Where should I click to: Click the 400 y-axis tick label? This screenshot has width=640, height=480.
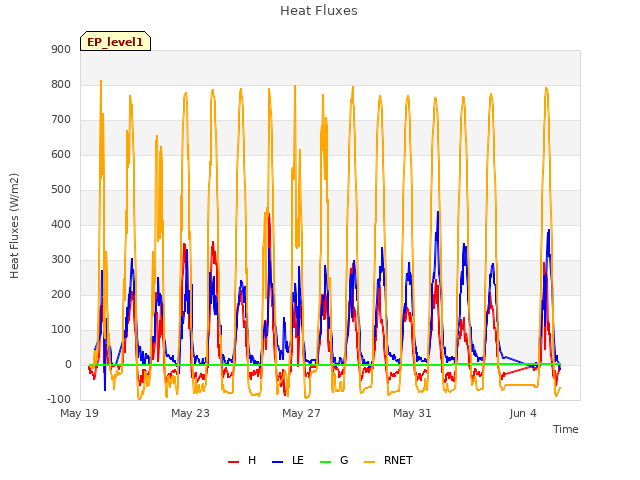(x=61, y=224)
